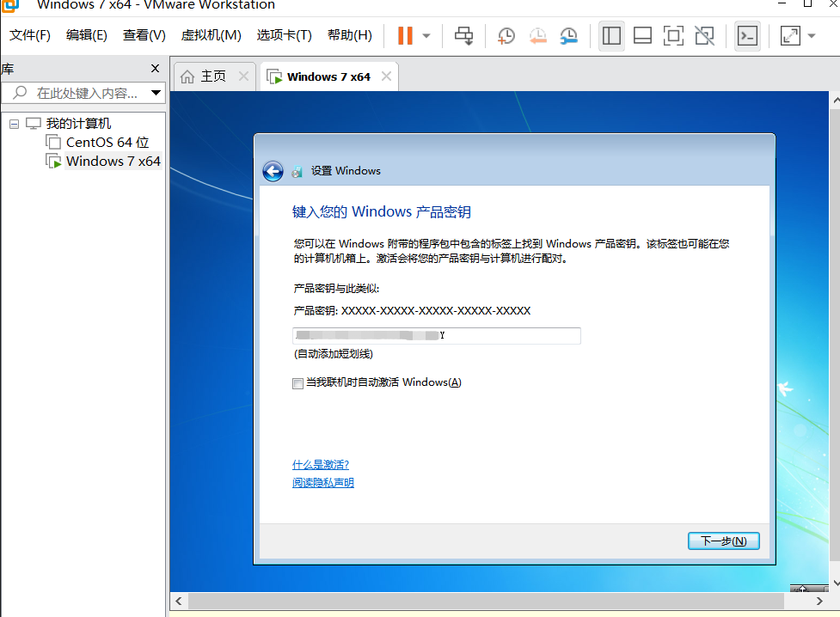
Task: Show the thumbnail bar
Action: click(642, 35)
